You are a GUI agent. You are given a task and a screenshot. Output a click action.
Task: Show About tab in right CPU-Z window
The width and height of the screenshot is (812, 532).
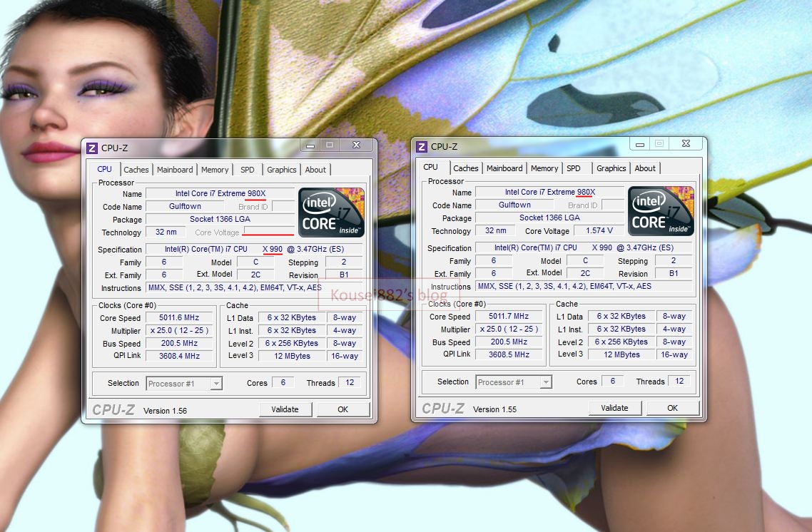click(x=645, y=168)
